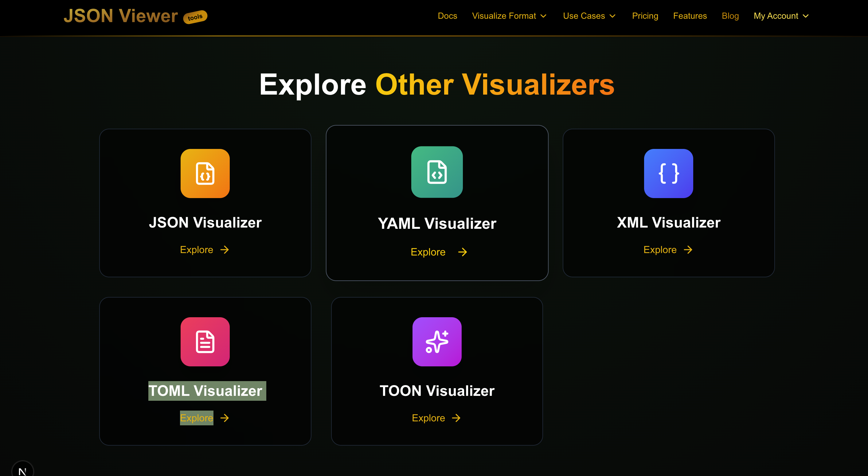View the Features page

tap(690, 15)
